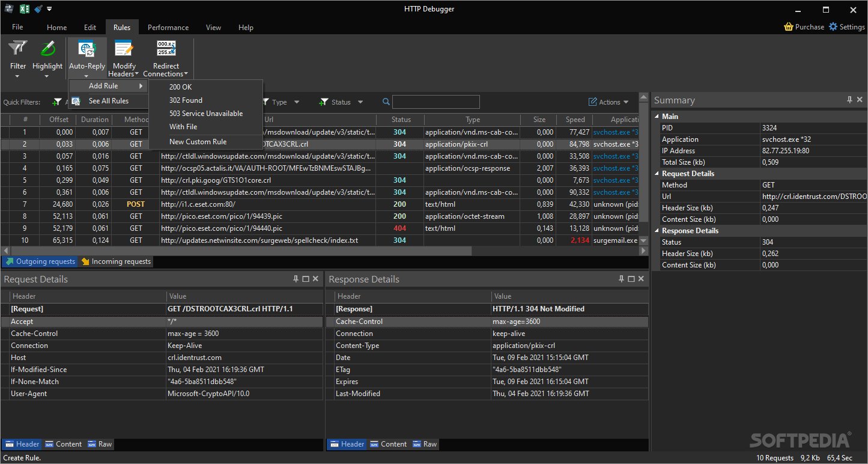Open the File menu
868x464 pixels.
(x=17, y=27)
